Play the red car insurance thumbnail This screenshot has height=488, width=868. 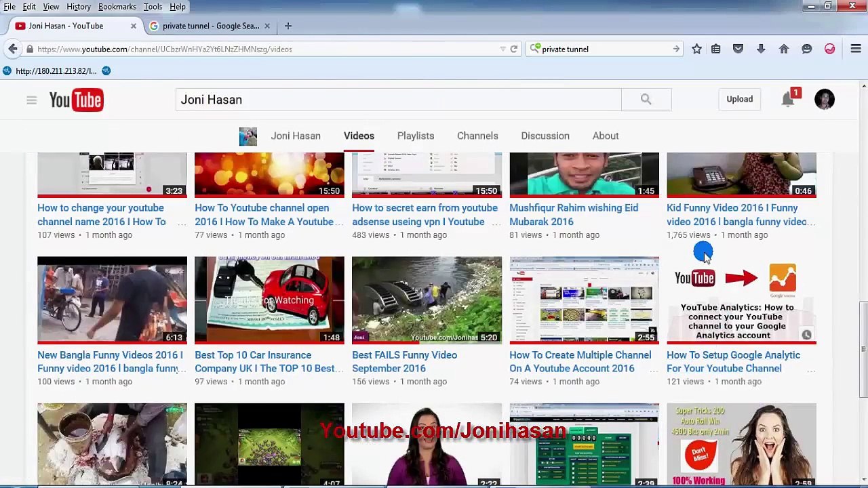tap(269, 300)
